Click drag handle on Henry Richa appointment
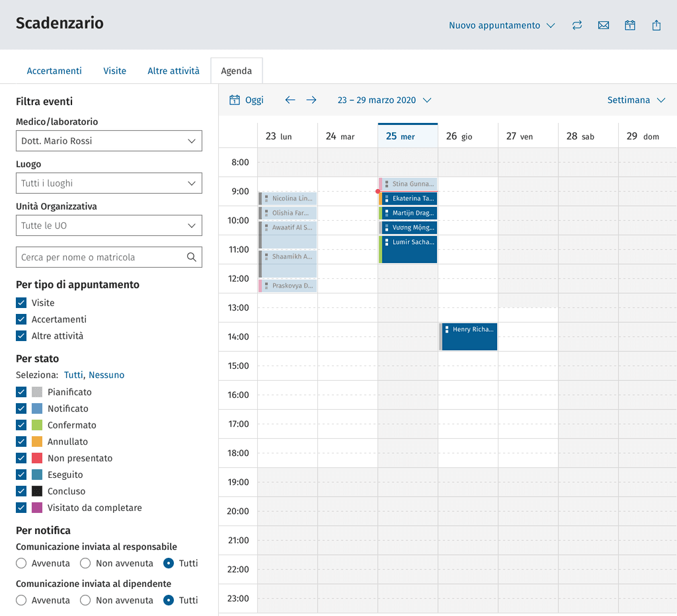The image size is (677, 616). tap(447, 329)
